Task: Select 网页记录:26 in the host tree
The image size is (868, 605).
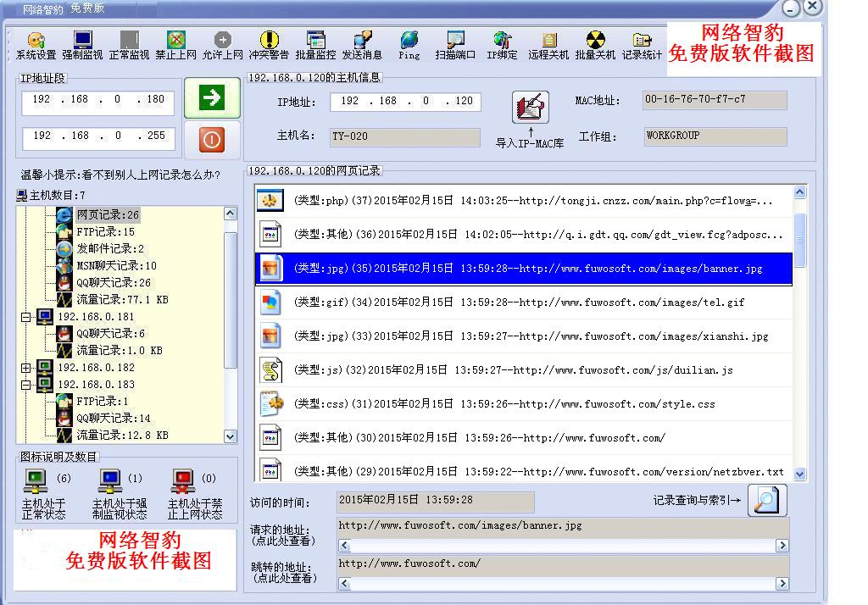Action: [108, 215]
